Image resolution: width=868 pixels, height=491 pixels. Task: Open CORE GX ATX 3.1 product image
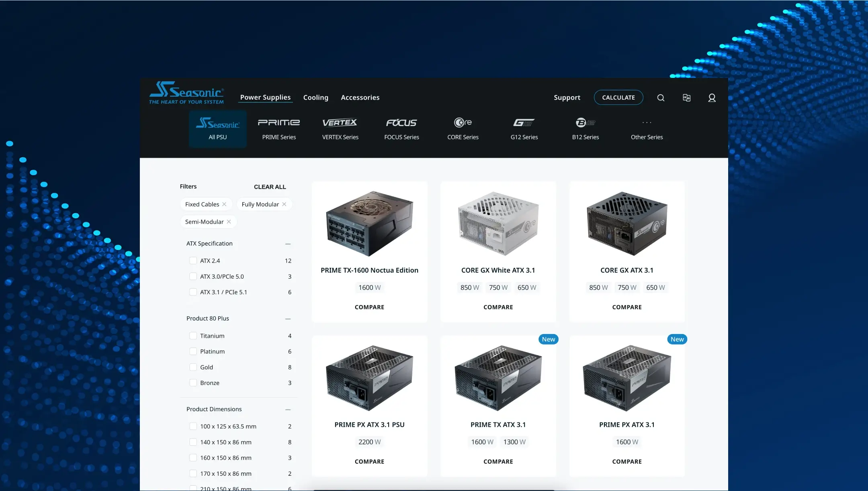click(x=627, y=224)
